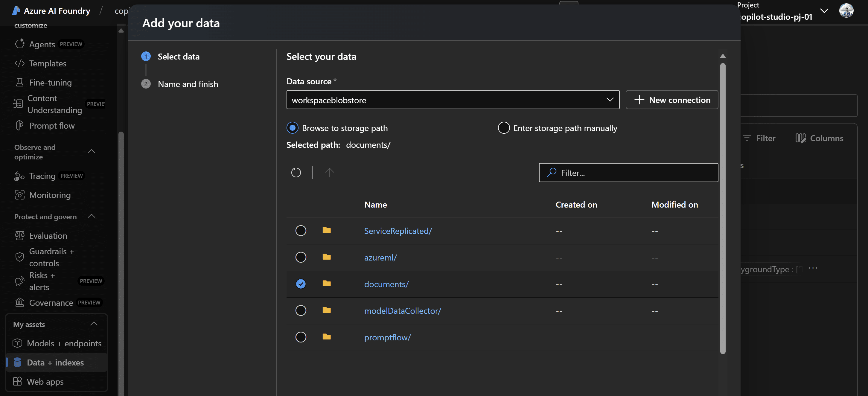Select Enter storage path manually option
The image size is (868, 396).
(x=504, y=128)
